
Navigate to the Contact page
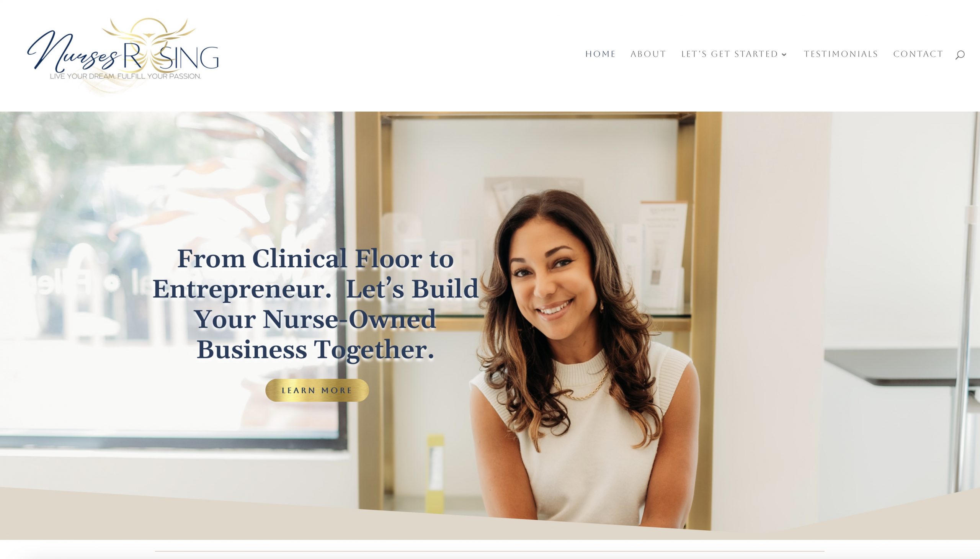(x=918, y=54)
